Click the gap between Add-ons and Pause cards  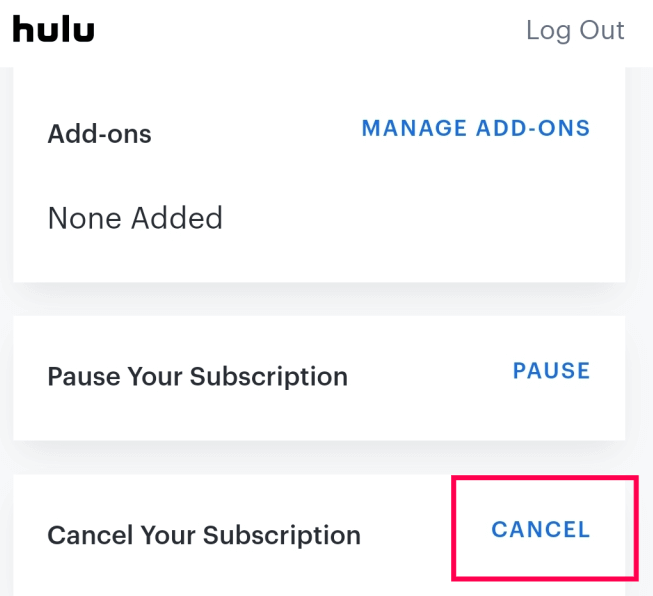coord(320,299)
